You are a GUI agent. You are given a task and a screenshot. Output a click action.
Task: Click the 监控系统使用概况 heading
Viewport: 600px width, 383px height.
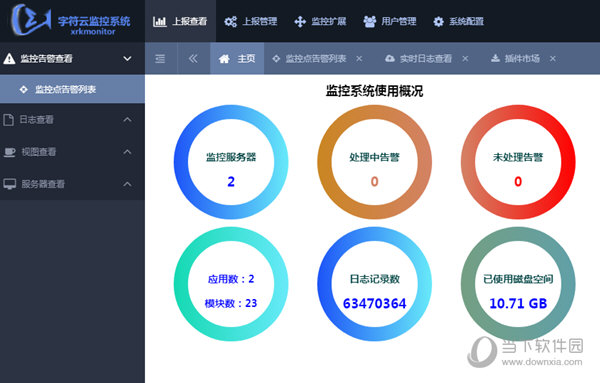coord(375,91)
